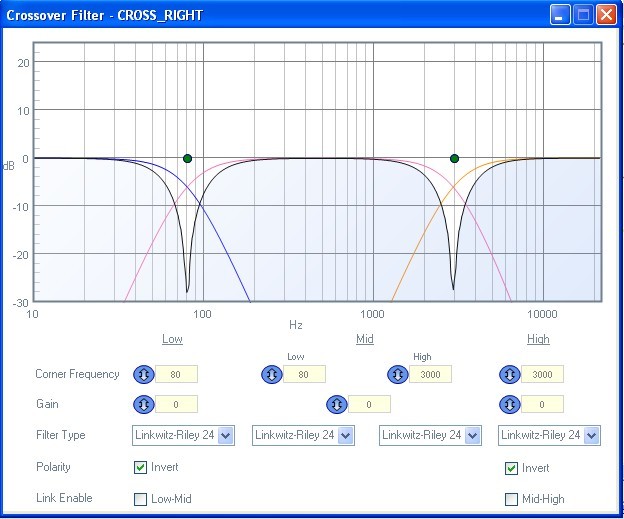Click the Polarity label
This screenshot has width=624, height=519.
tap(53, 467)
